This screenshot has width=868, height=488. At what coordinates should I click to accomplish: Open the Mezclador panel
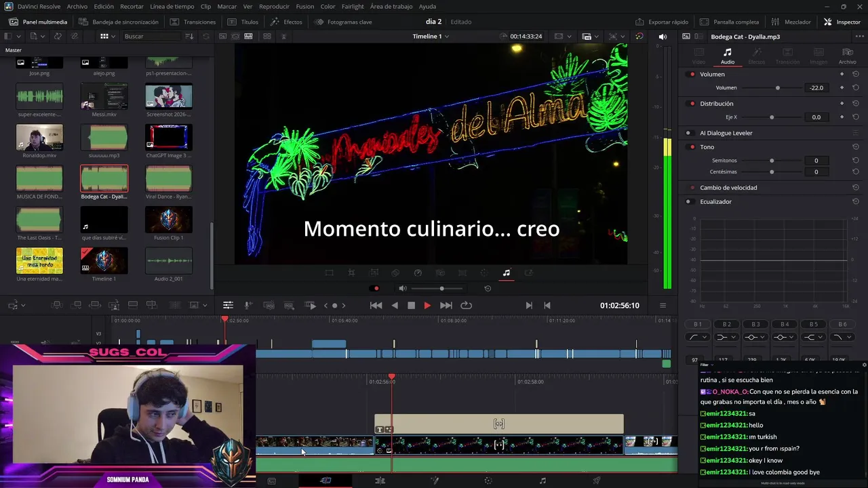point(791,22)
